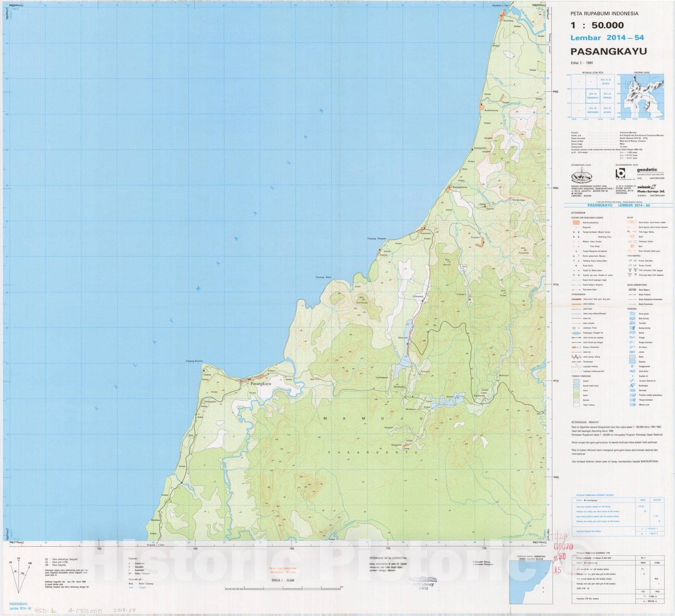Click the Sawah hatched legend symbol

576,381
